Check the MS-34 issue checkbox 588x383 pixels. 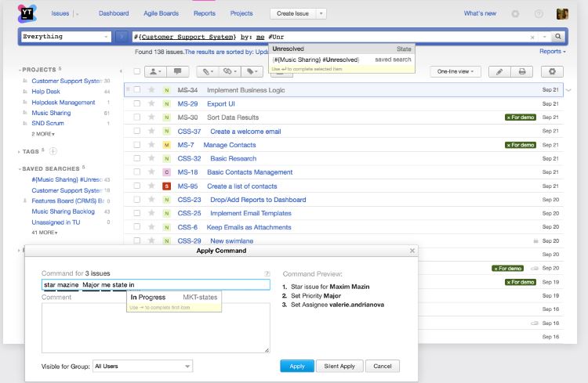[137, 89]
